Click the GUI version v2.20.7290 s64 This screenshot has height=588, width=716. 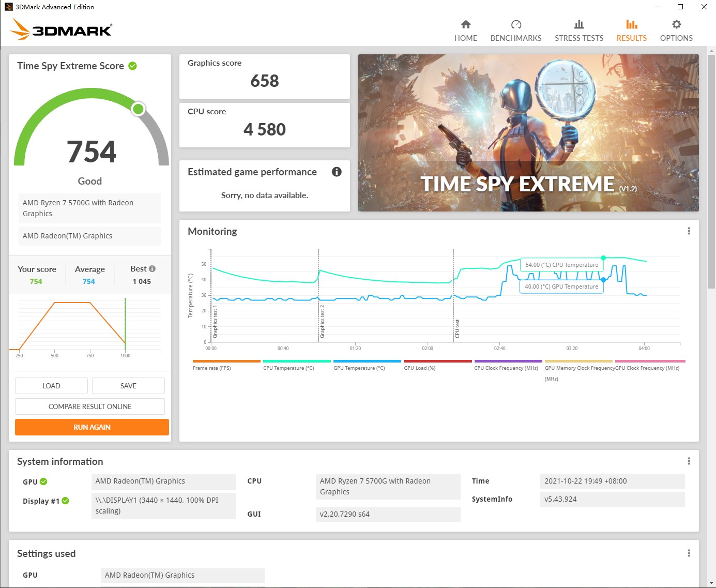(x=388, y=514)
